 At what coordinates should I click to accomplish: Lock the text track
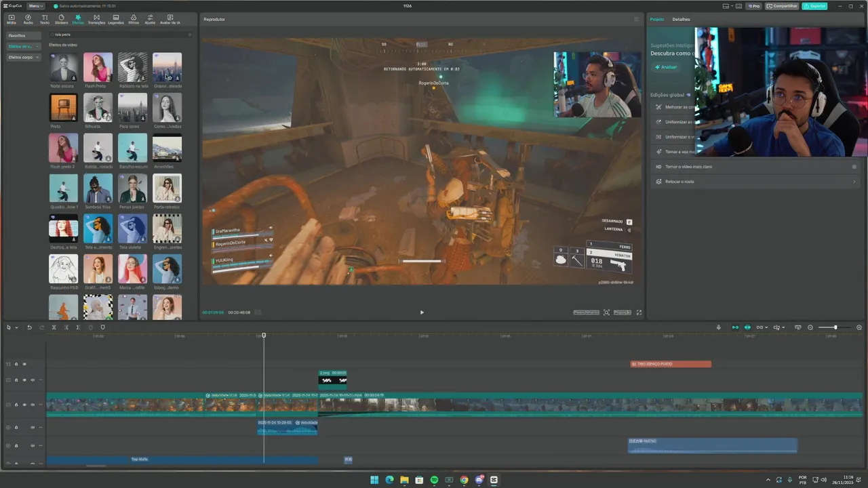pyautogui.click(x=16, y=364)
